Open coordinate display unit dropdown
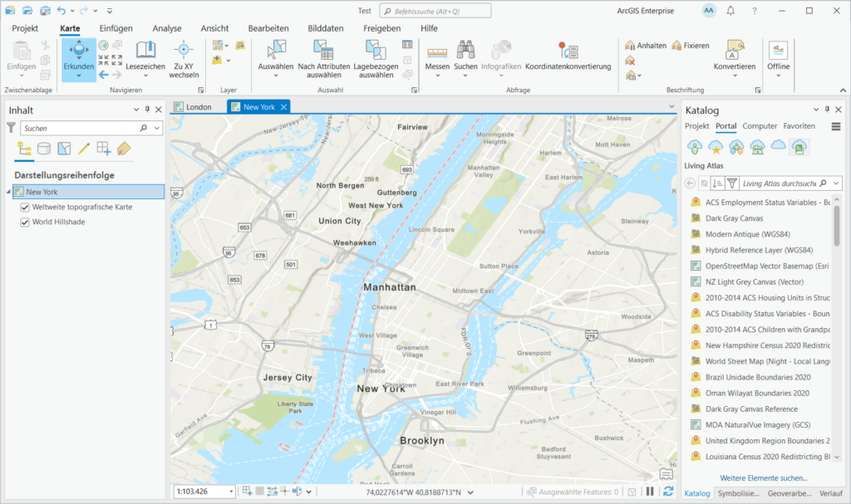851x504 pixels. (x=470, y=492)
